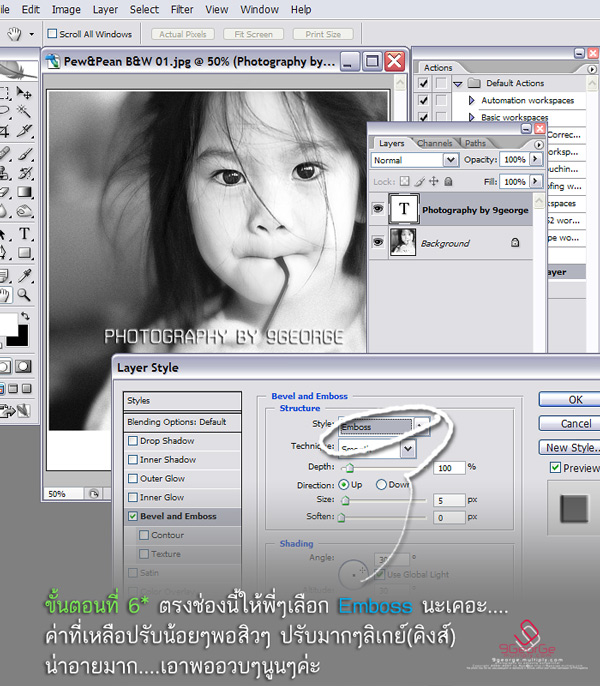Hide the Background layer eye icon

[378, 242]
